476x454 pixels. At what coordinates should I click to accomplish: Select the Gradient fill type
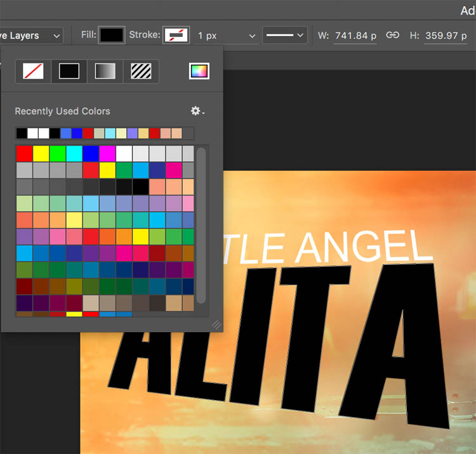point(105,71)
